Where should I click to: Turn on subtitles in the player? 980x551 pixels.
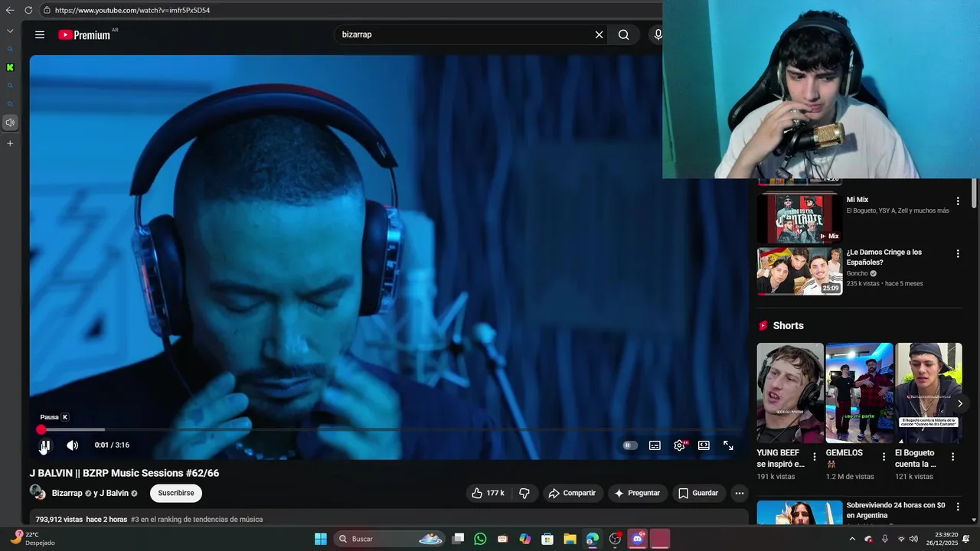[x=655, y=445]
